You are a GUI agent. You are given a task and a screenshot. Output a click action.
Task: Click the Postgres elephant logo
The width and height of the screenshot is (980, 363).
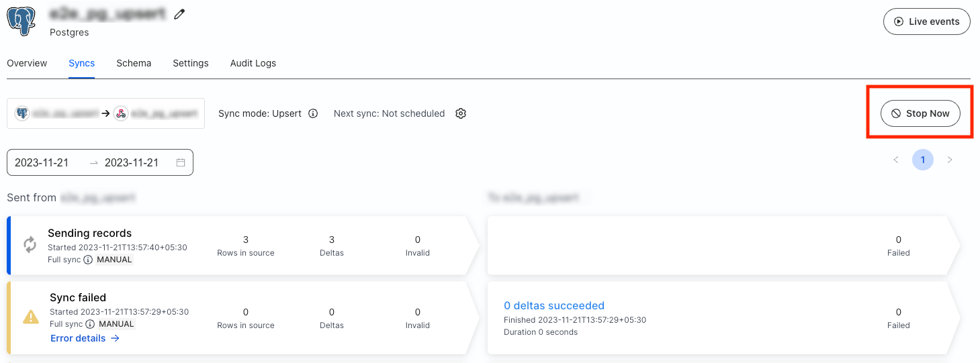[21, 21]
